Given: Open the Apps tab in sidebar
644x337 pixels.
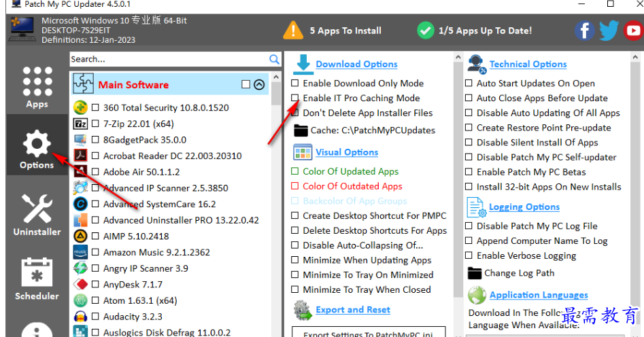Looking at the screenshot, I should point(37,88).
